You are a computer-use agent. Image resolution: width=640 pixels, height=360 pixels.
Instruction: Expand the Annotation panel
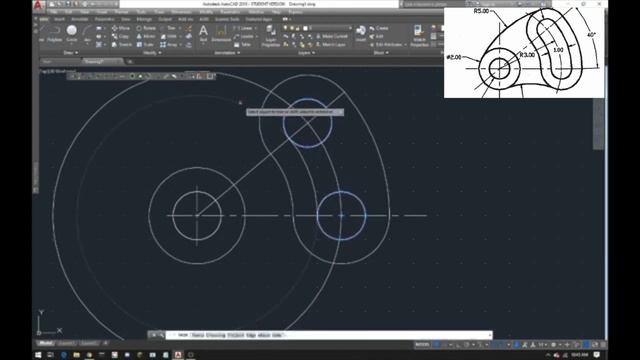(x=227, y=53)
